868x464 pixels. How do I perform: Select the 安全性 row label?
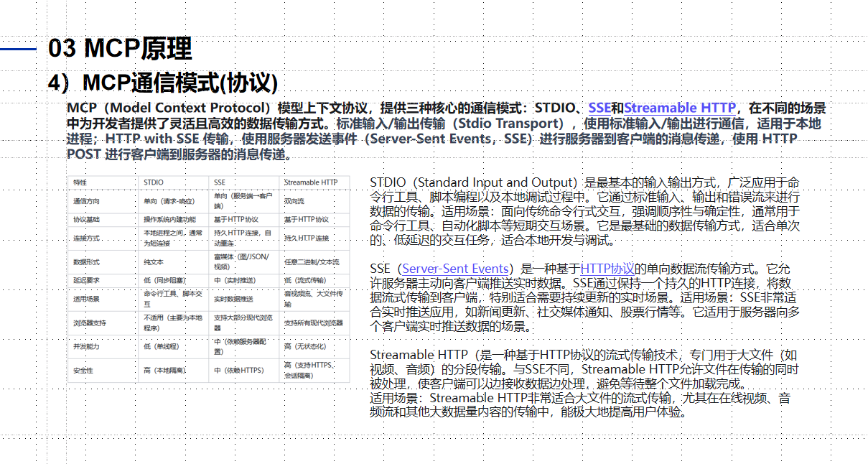[x=83, y=370]
